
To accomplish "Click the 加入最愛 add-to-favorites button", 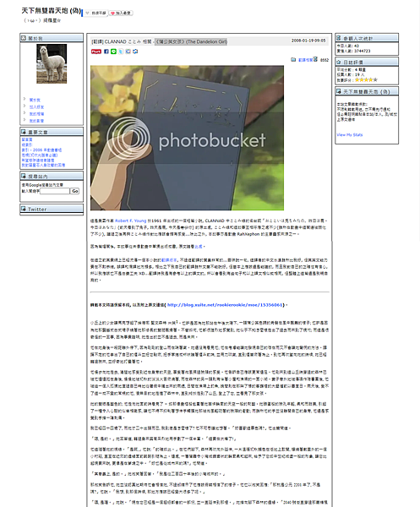I will 121,13.
